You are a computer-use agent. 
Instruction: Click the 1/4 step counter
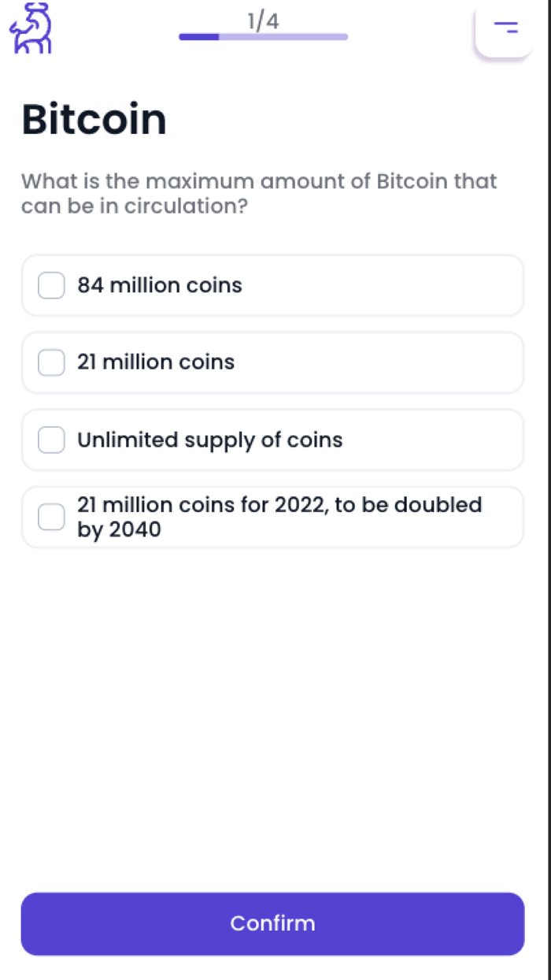click(263, 21)
